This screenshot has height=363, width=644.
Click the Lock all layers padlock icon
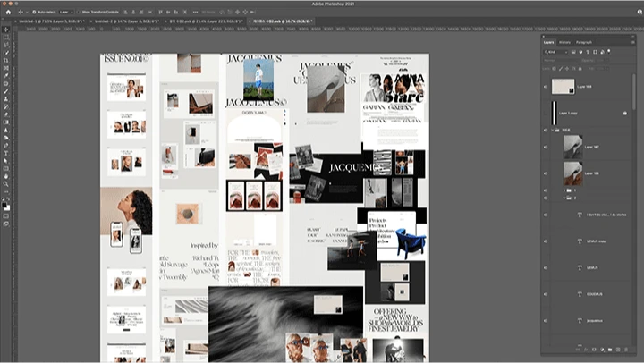pyautogui.click(x=580, y=69)
